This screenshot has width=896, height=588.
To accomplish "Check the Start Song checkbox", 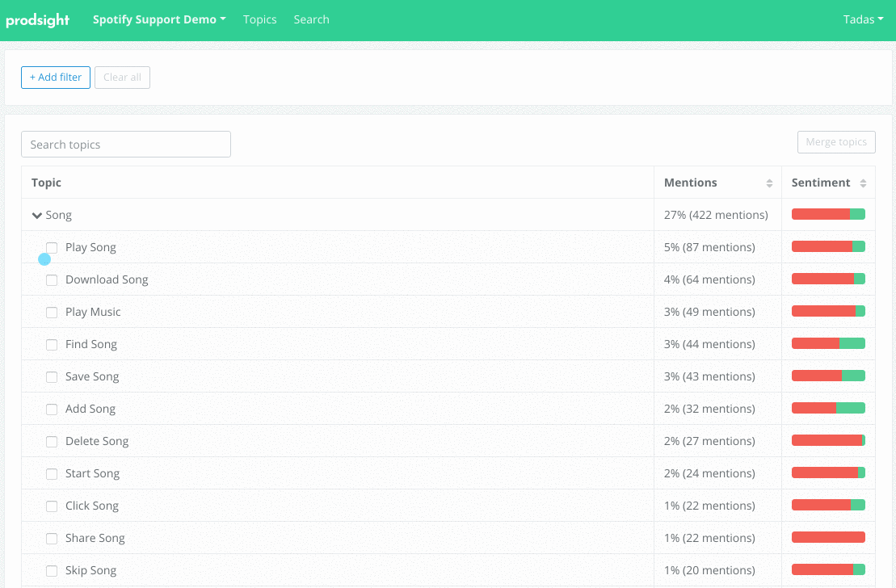I will [52, 474].
